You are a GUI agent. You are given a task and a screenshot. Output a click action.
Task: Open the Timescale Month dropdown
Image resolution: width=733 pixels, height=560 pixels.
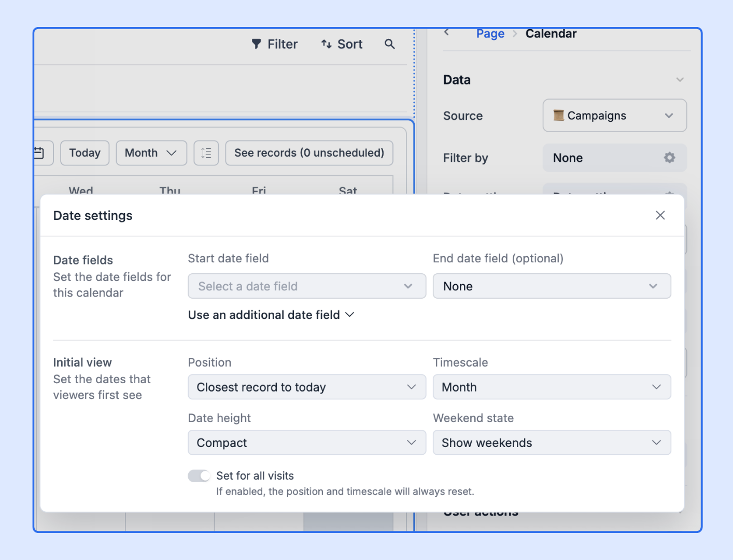coord(552,387)
